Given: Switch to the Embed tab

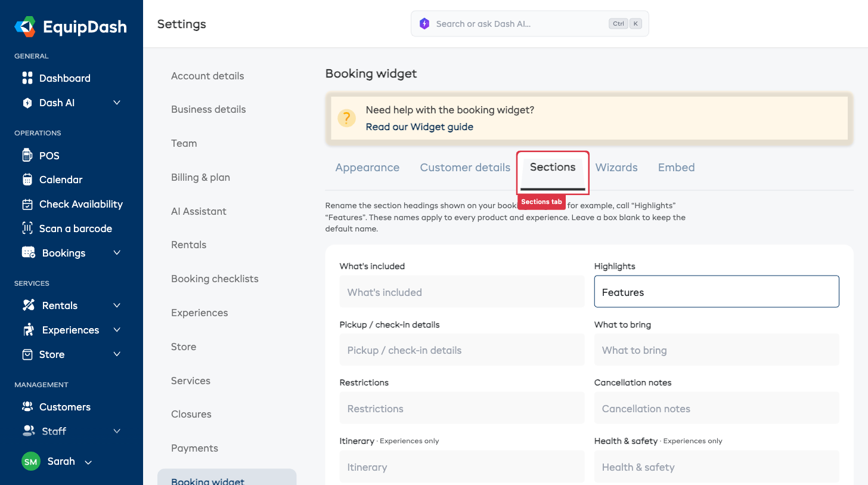Looking at the screenshot, I should coord(676,168).
